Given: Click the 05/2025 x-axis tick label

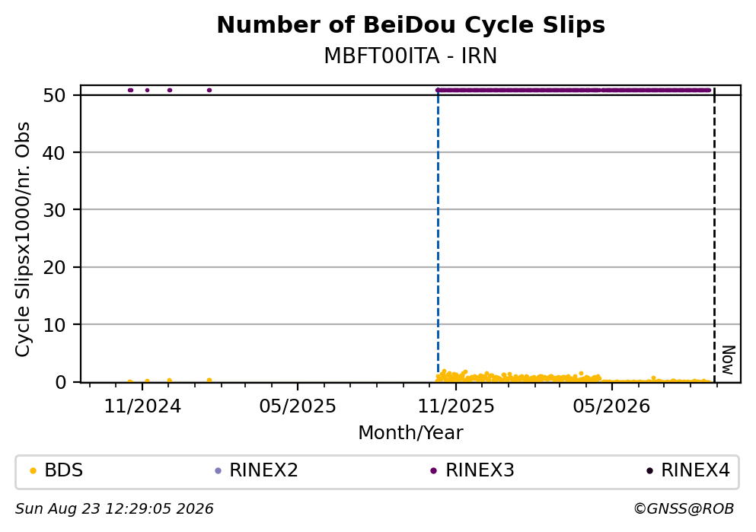Looking at the screenshot, I should click(298, 406).
